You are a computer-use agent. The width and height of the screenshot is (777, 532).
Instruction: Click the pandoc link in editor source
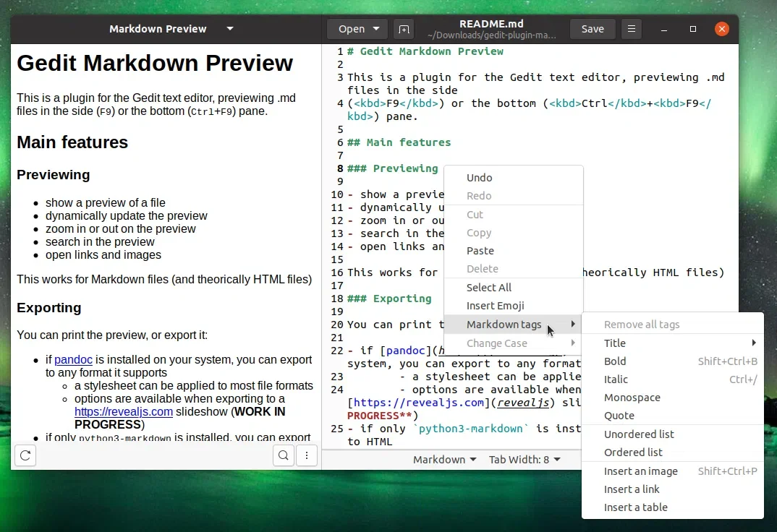405,351
